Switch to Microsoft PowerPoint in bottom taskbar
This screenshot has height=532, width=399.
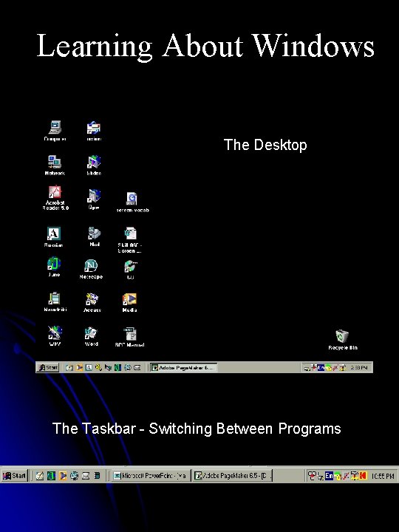click(x=150, y=476)
